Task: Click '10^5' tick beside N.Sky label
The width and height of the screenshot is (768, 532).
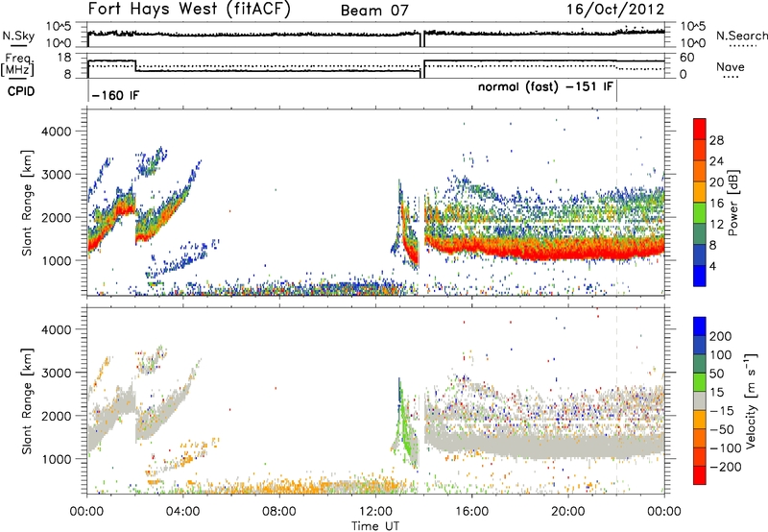Action: (x=59, y=26)
